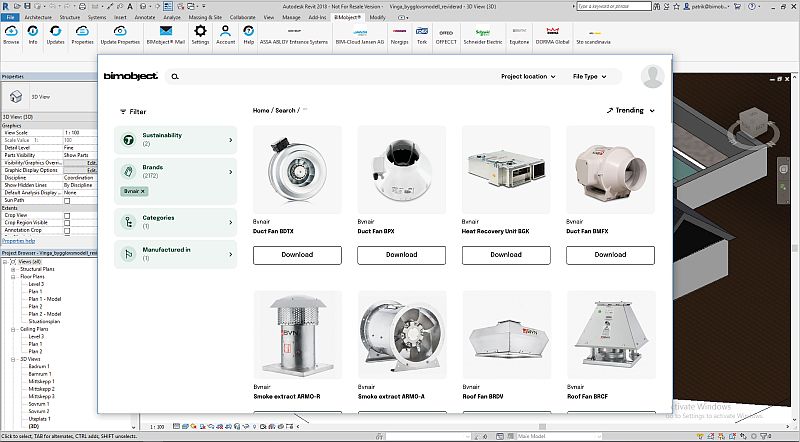Download the Duct Fan BMFX
This screenshot has height=442, width=800.
tap(610, 255)
